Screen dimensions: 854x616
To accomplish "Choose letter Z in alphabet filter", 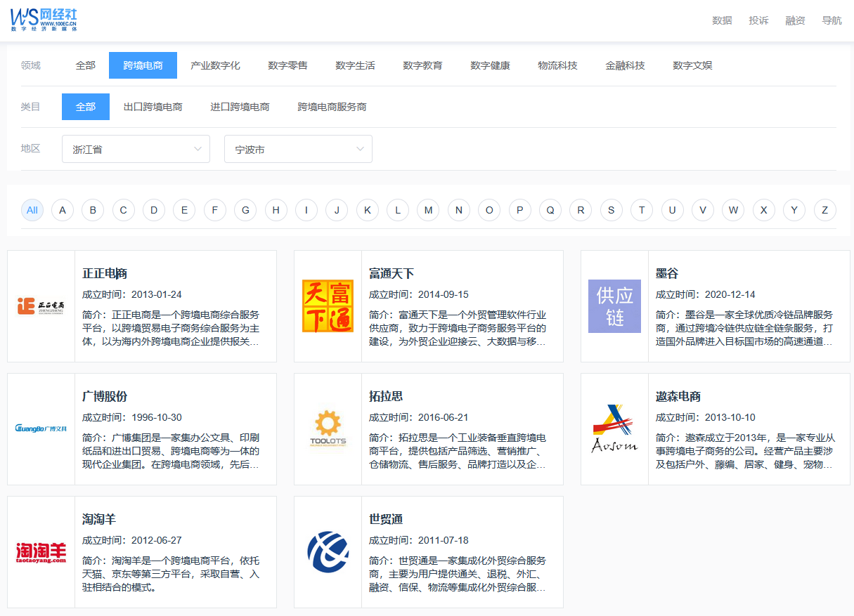I will coord(824,210).
